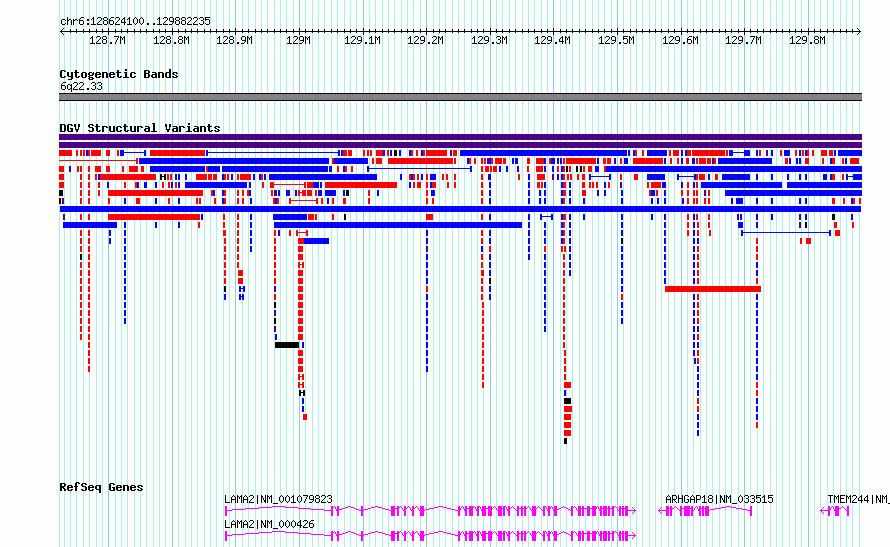Select the 129.7M ruler tick label
This screenshot has height=547, width=890.
click(744, 40)
